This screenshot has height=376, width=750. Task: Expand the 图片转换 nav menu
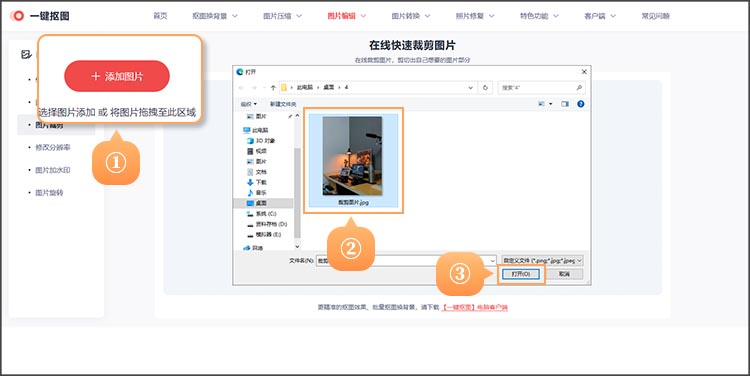pyautogui.click(x=410, y=16)
